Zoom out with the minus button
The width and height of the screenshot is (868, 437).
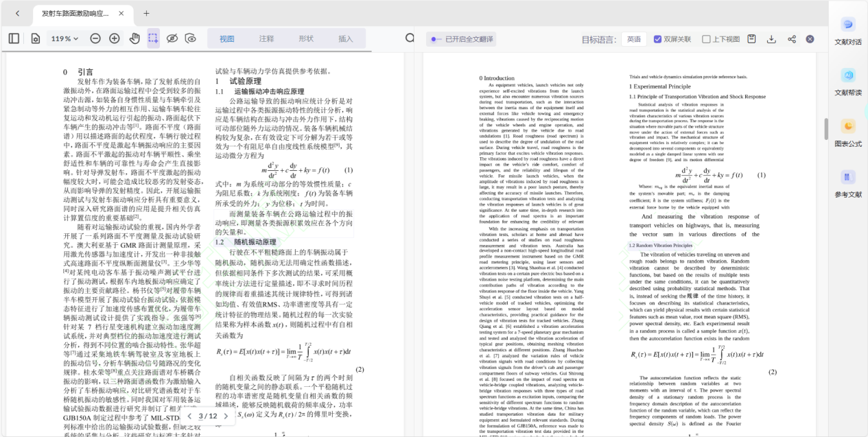pyautogui.click(x=95, y=38)
